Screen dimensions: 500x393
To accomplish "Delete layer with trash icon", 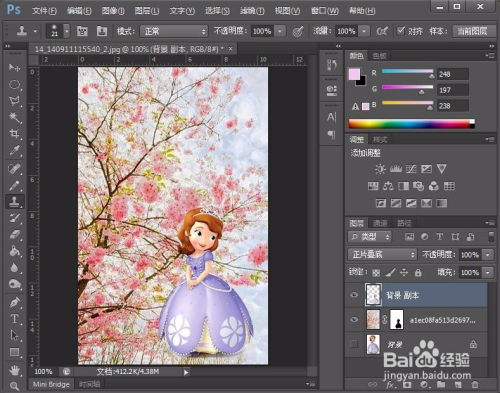I will click(x=475, y=385).
